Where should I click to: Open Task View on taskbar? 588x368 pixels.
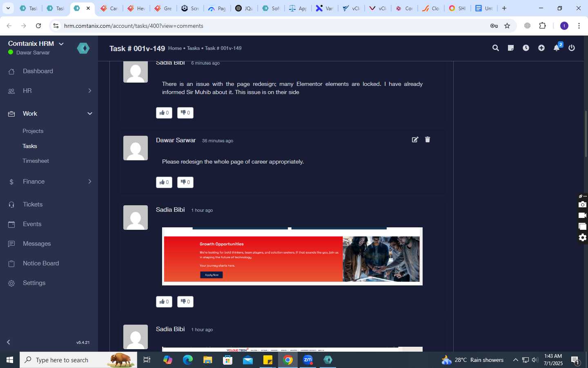[147, 360]
